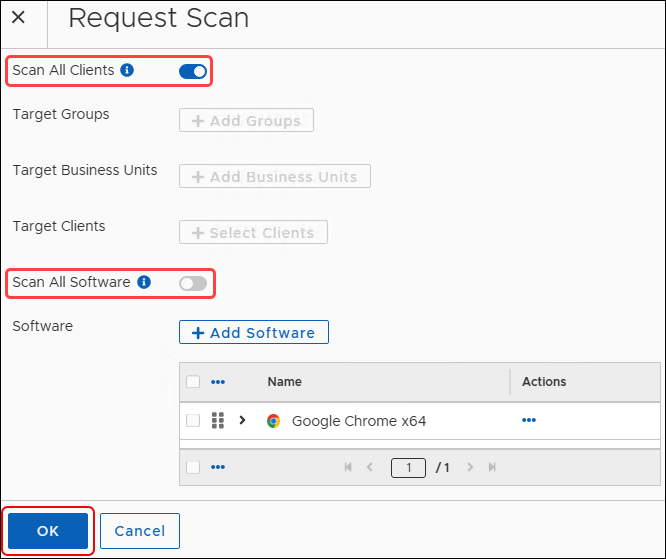Viewport: 666px width, 559px height.
Task: Go to next page of software list
Action: pos(470,467)
